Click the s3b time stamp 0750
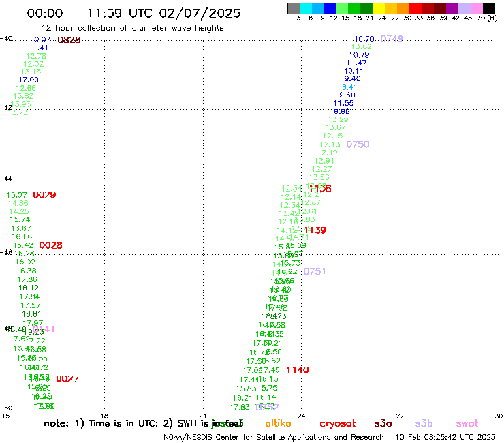This screenshot has height=443, width=504. [358, 144]
